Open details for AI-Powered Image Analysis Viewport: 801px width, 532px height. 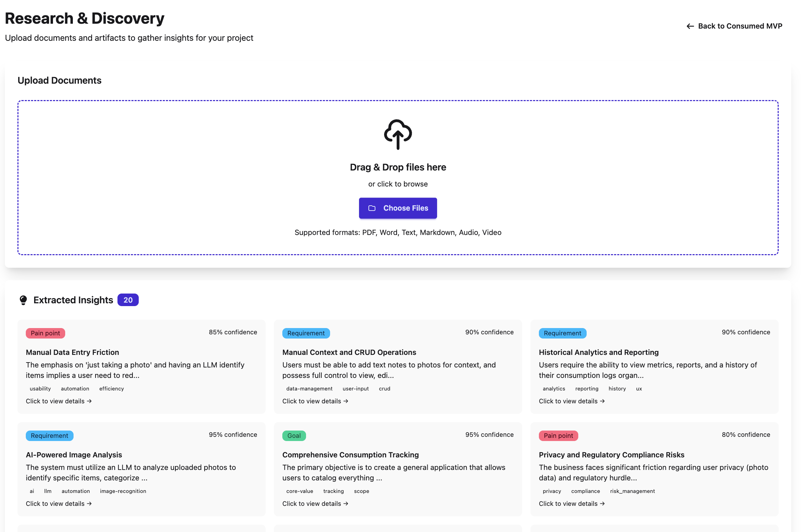coord(59,503)
